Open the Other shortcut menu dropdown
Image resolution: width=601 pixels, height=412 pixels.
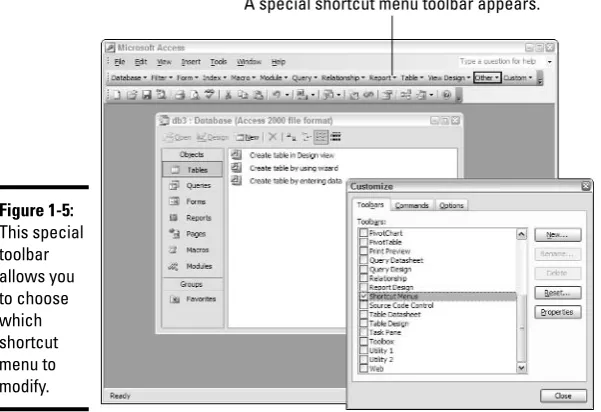point(487,78)
